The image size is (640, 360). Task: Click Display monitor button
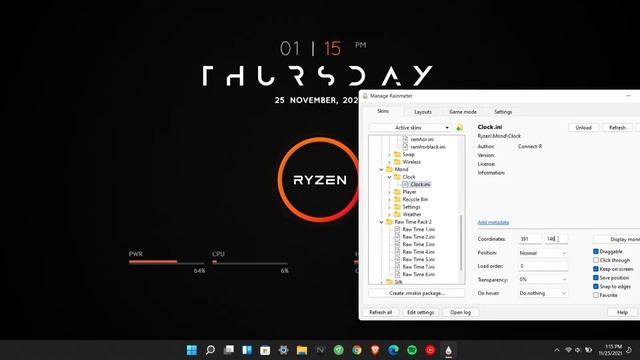pos(617,239)
